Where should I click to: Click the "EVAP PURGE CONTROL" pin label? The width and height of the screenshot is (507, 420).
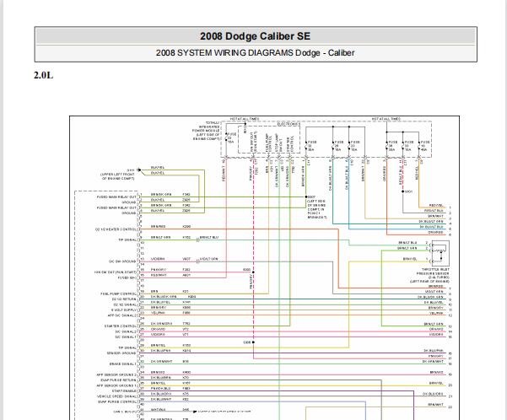[118, 401]
